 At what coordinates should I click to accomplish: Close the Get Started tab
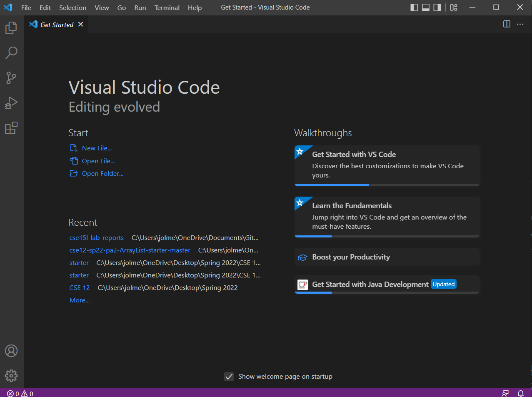pos(81,25)
